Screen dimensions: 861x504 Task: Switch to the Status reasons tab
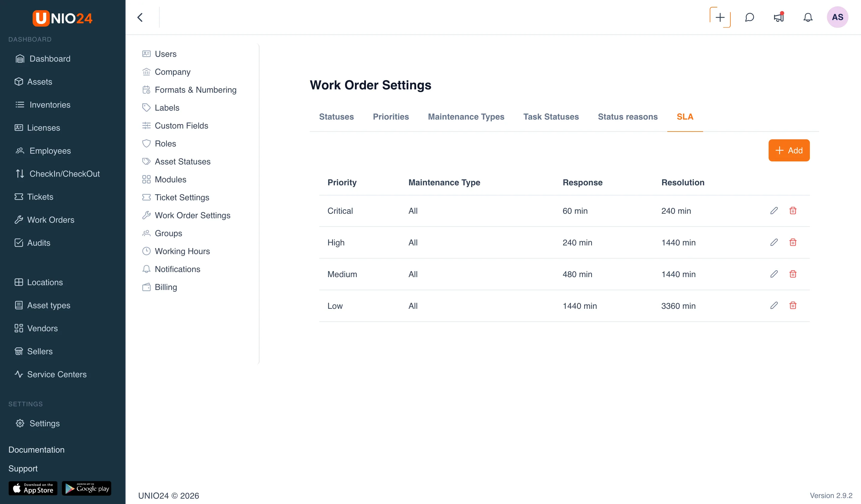coord(628,117)
